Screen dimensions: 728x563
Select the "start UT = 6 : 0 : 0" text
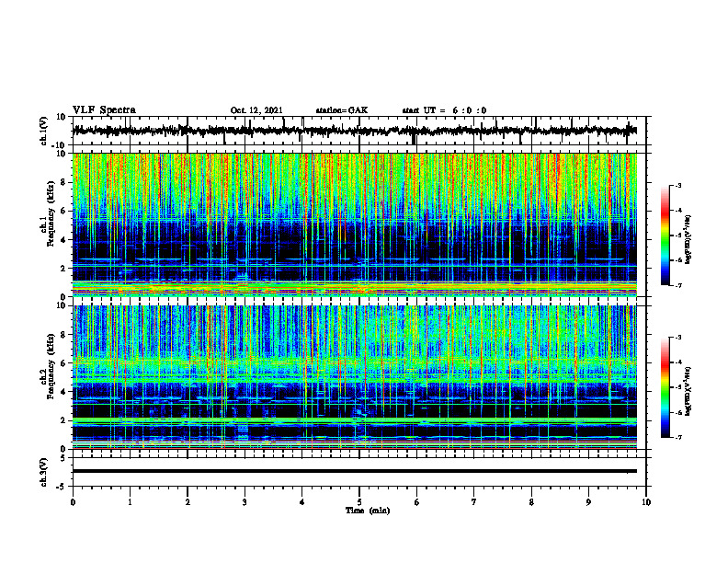point(444,110)
